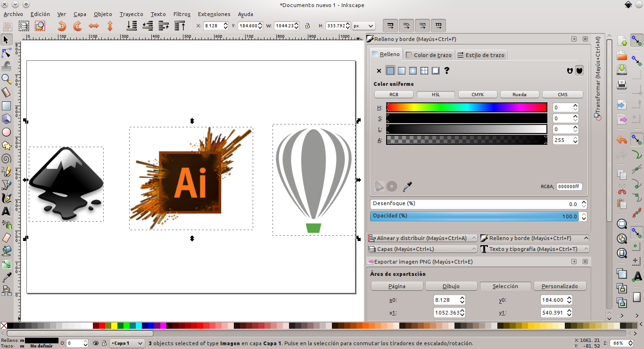The height and width of the screenshot is (349, 644).
Task: Select the Calligraphy tool
Action: click(7, 199)
